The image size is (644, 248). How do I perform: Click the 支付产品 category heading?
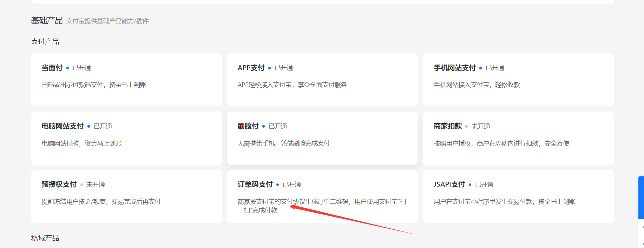pyautogui.click(x=45, y=41)
